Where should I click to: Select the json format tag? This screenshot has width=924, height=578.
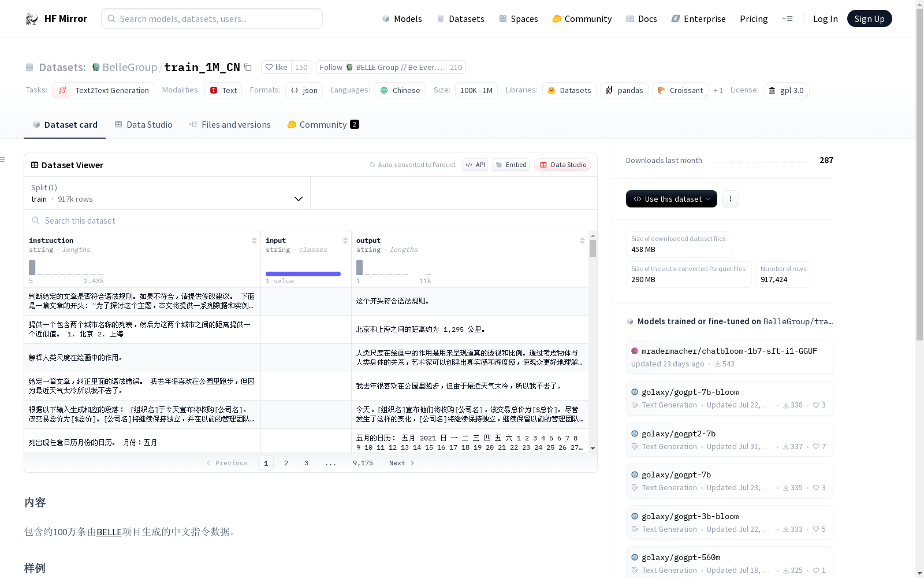304,90
